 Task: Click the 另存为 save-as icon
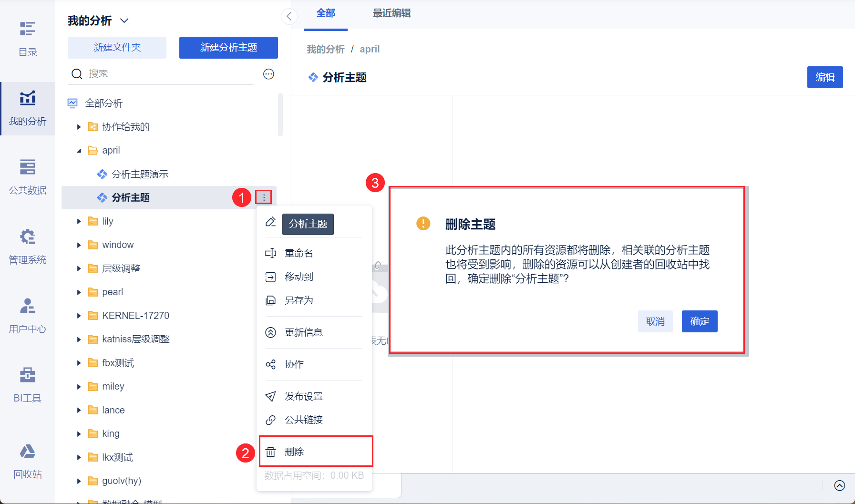270,300
